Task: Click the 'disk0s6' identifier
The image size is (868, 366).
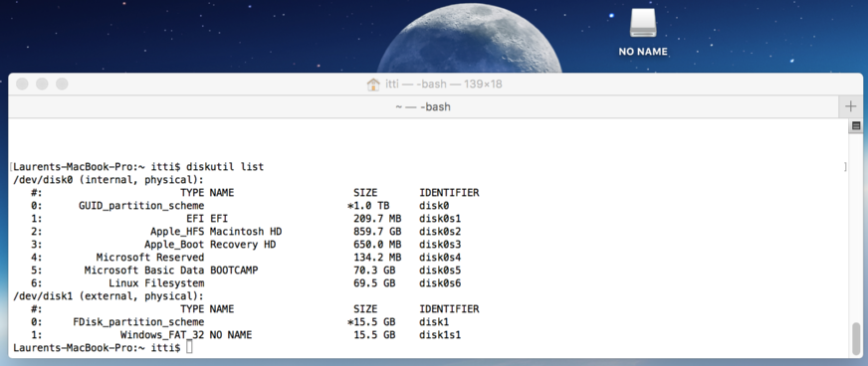Action: pos(440,283)
